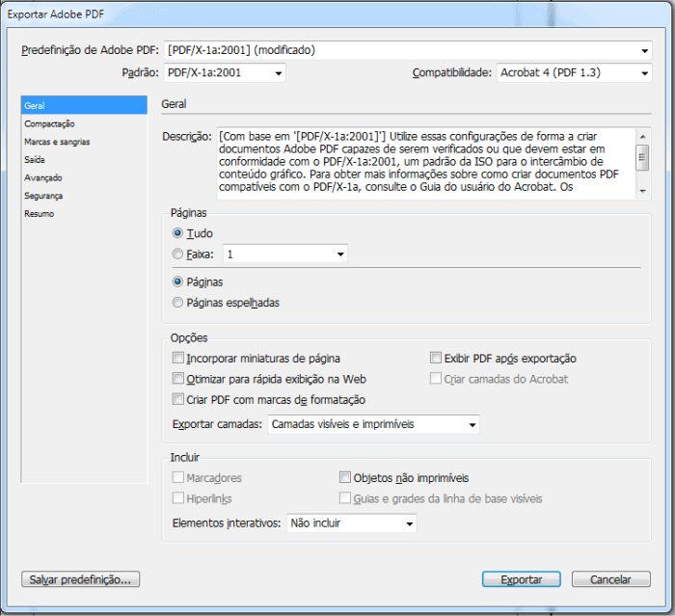Click inside the Descrição text area
Viewport: 675px width, 616px height.
click(x=426, y=163)
